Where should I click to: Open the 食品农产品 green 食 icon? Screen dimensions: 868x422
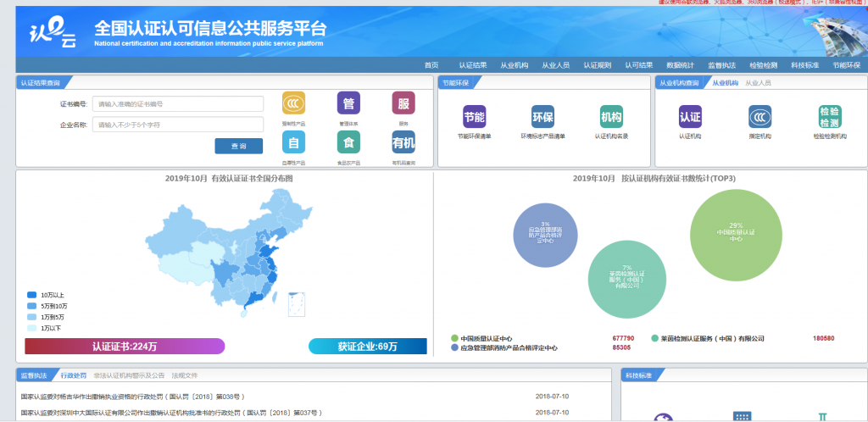pyautogui.click(x=348, y=142)
